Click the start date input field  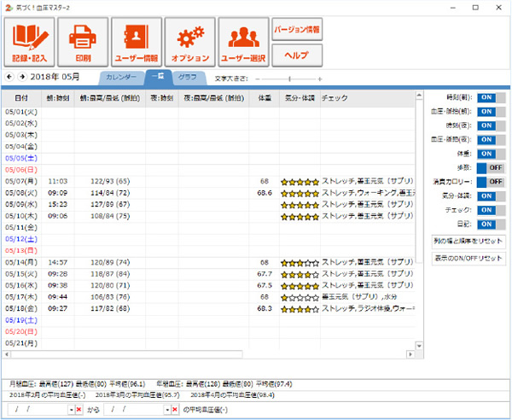pyautogui.click(x=38, y=410)
